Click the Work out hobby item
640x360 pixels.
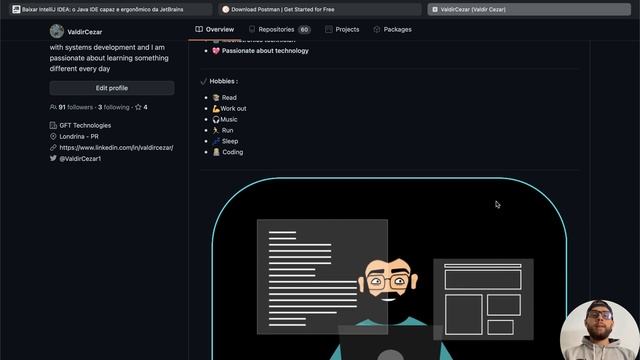point(233,109)
